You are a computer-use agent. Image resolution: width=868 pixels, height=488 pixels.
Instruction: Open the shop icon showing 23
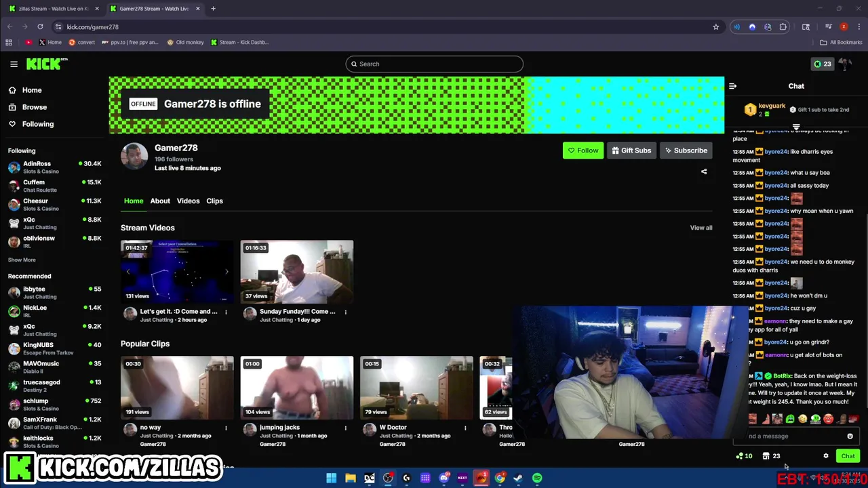pyautogui.click(x=771, y=456)
